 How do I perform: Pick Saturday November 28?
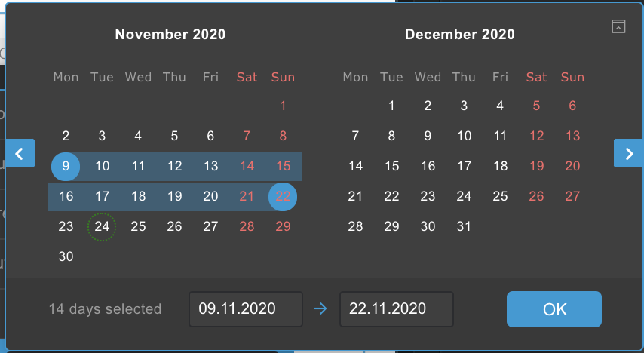(247, 226)
